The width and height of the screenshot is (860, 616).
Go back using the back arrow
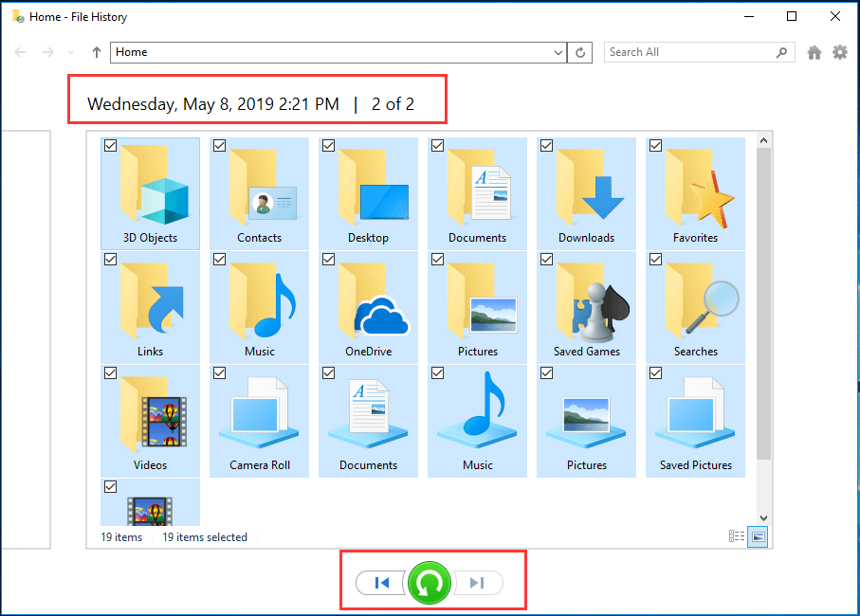click(20, 52)
